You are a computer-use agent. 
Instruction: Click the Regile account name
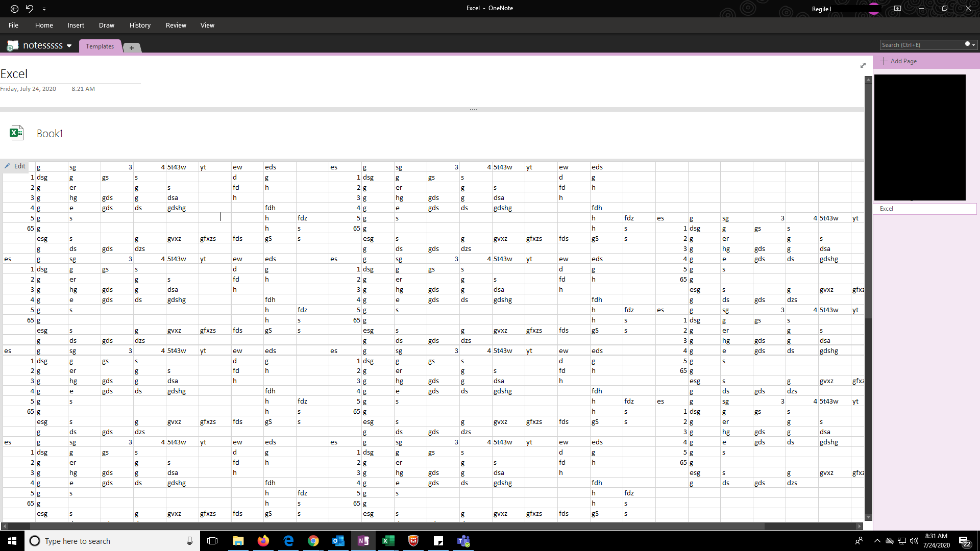click(x=821, y=9)
